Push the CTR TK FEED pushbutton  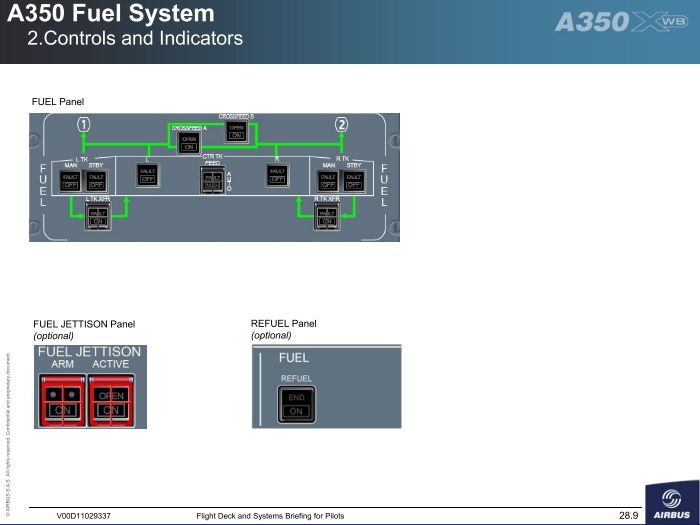tap(212, 180)
